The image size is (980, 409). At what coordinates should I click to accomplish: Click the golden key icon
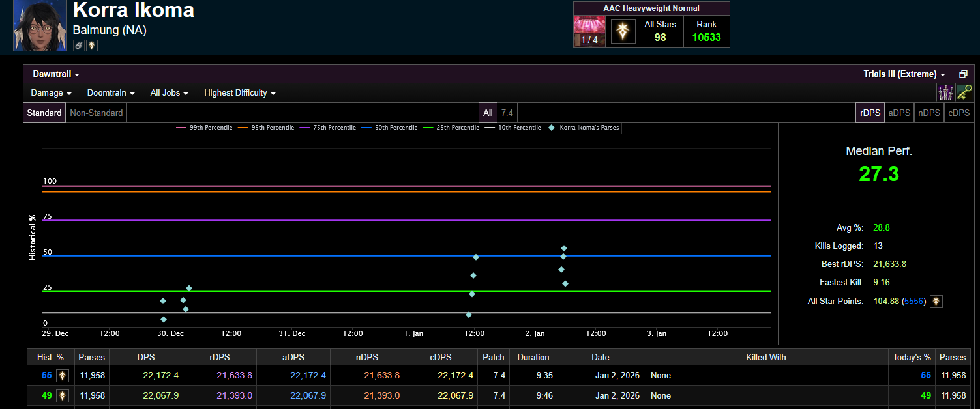click(964, 93)
